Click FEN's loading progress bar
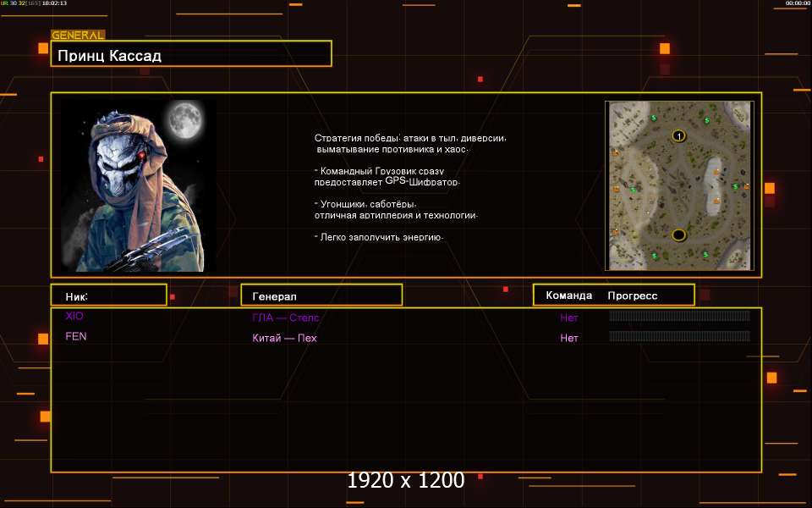The height and width of the screenshot is (508, 812). (679, 337)
